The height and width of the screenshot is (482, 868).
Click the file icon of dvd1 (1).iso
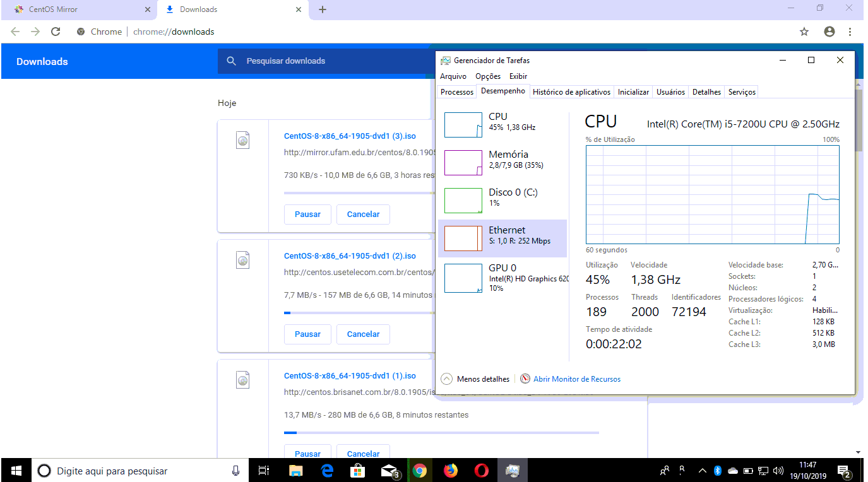pos(243,379)
